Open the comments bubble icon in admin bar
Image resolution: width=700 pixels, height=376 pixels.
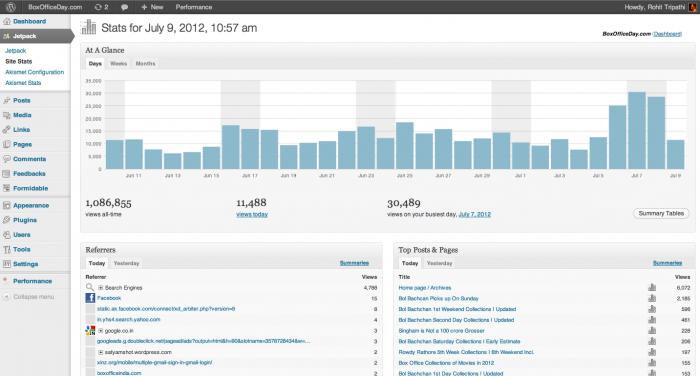click(125, 7)
